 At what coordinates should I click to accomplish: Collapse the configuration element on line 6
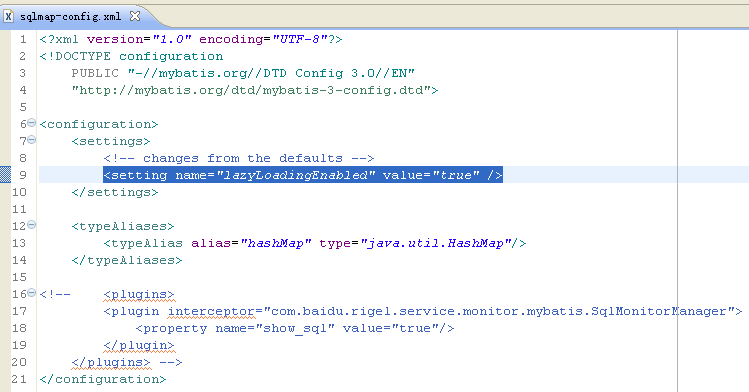(x=32, y=123)
